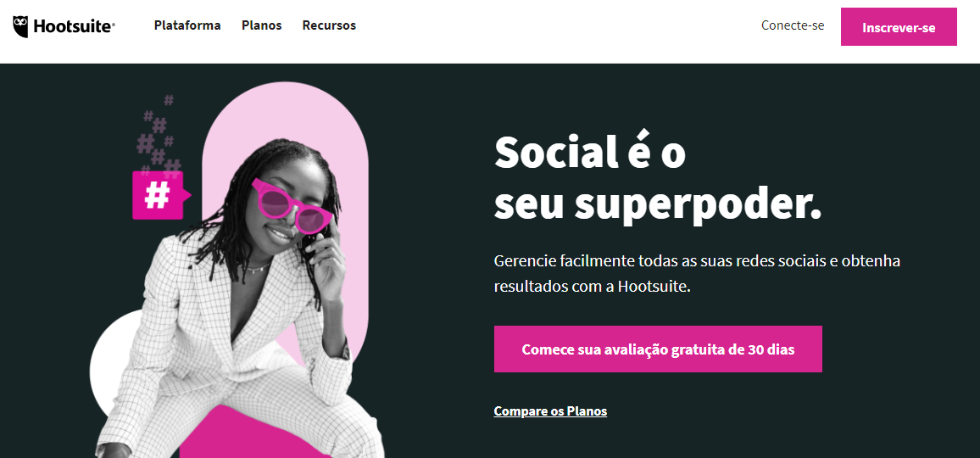
Task: Follow the Compare os Planos link
Action: (550, 411)
